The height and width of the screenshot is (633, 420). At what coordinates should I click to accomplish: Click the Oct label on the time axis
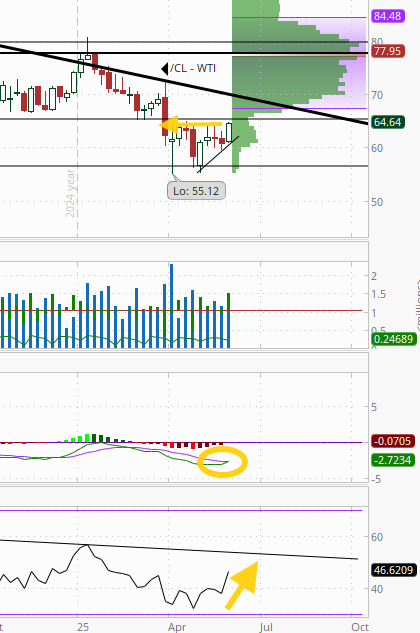click(359, 627)
